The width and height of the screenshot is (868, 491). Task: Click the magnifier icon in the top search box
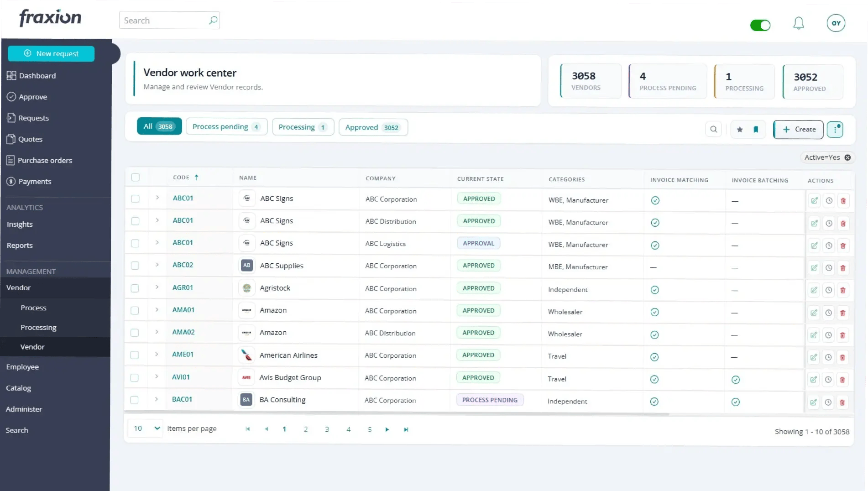[213, 20]
